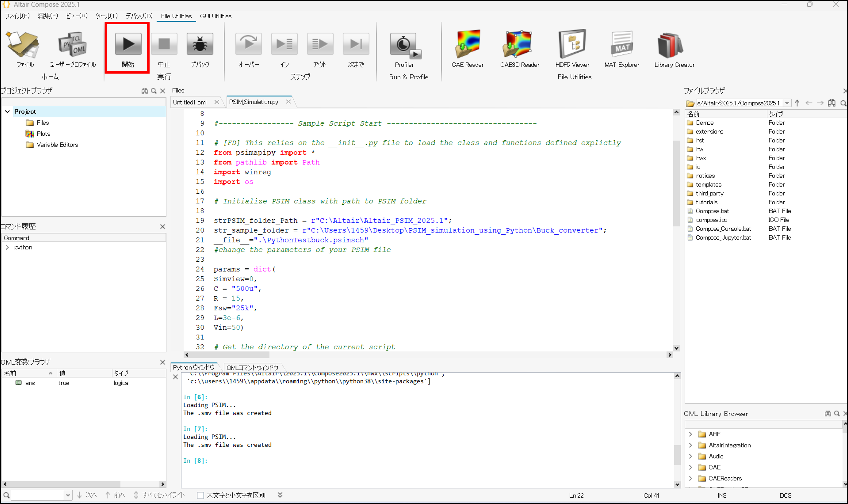Open the ツール(T) menu
The height and width of the screenshot is (504, 848).
pos(106,16)
